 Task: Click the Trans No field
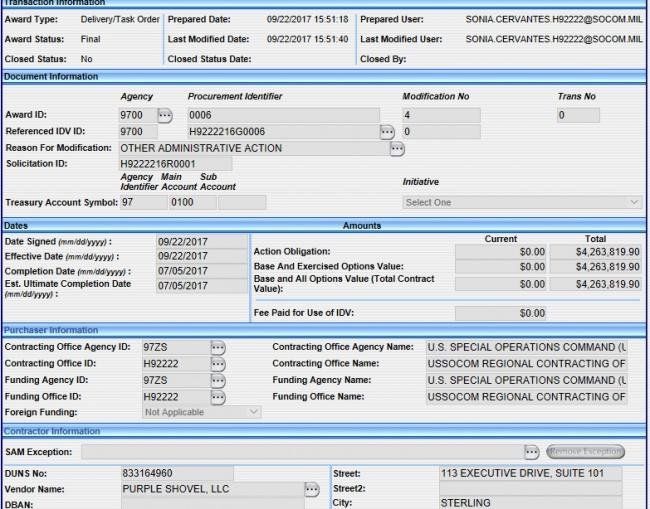coord(578,116)
